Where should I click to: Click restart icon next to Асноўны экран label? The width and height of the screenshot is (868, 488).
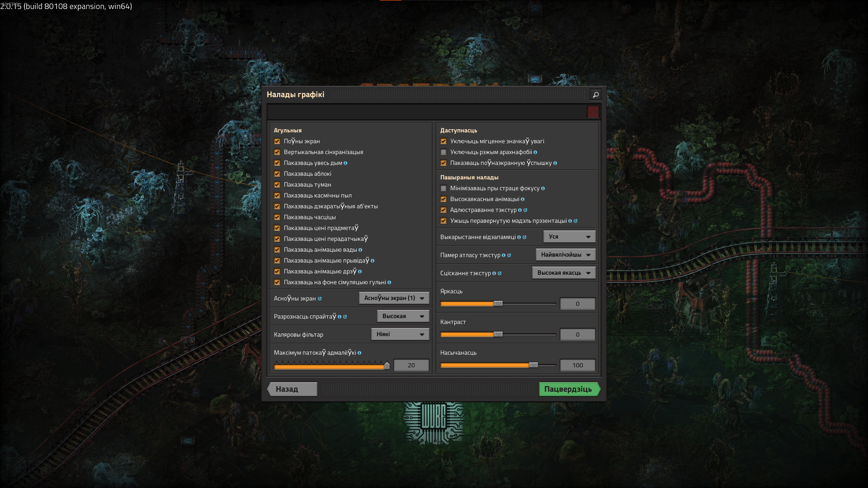click(320, 299)
